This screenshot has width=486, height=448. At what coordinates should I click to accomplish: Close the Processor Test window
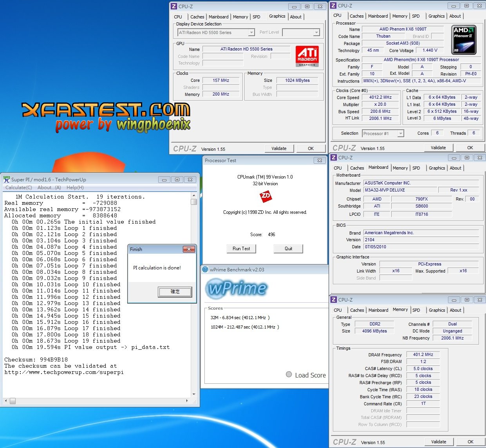click(x=320, y=160)
